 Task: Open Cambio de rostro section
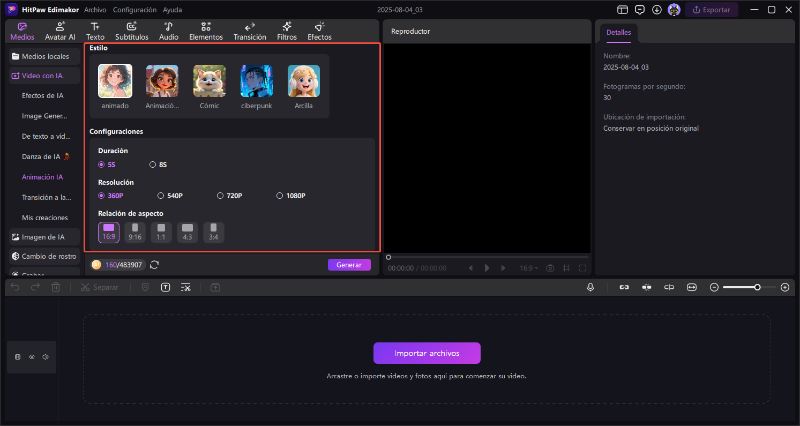click(x=45, y=256)
